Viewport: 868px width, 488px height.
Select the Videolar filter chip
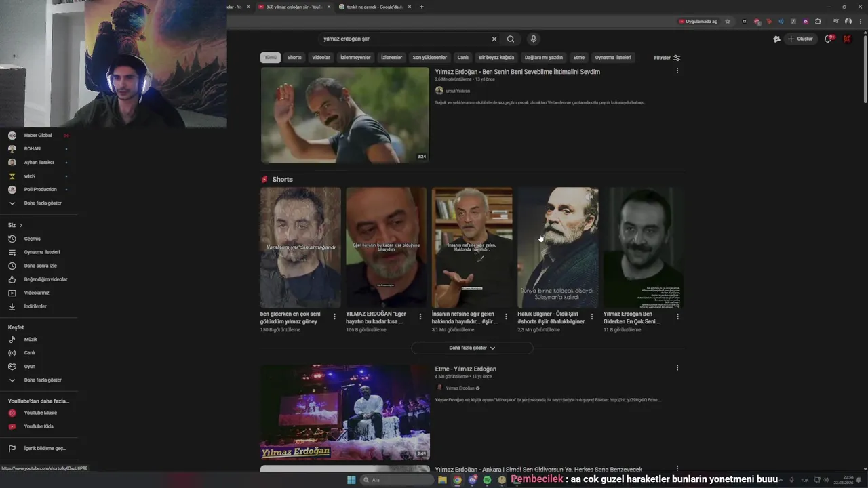(321, 58)
